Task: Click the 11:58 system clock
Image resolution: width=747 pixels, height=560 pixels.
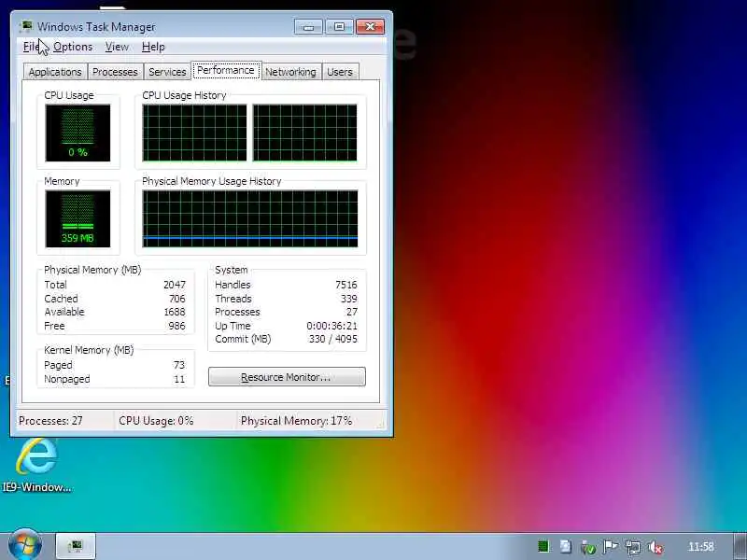Action: click(701, 547)
